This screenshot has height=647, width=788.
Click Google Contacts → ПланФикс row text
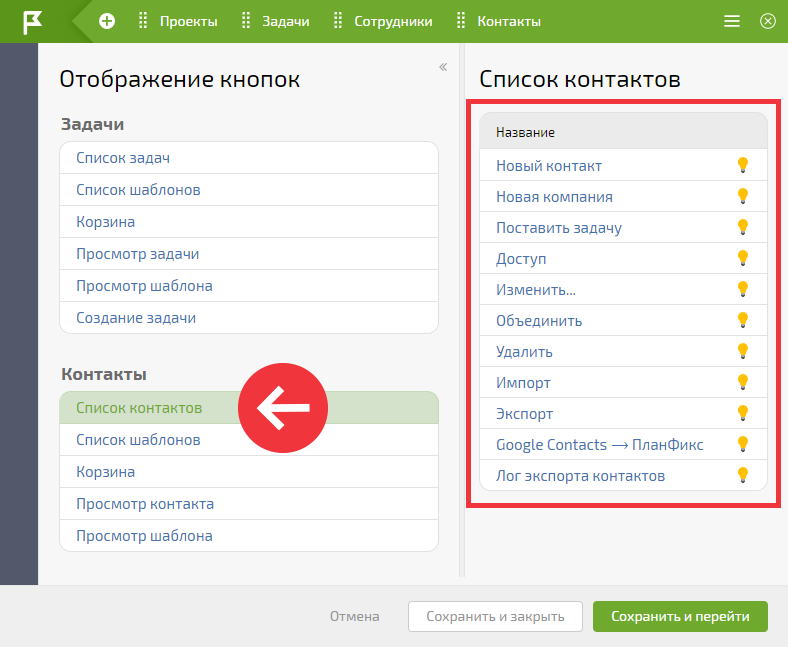(600, 445)
